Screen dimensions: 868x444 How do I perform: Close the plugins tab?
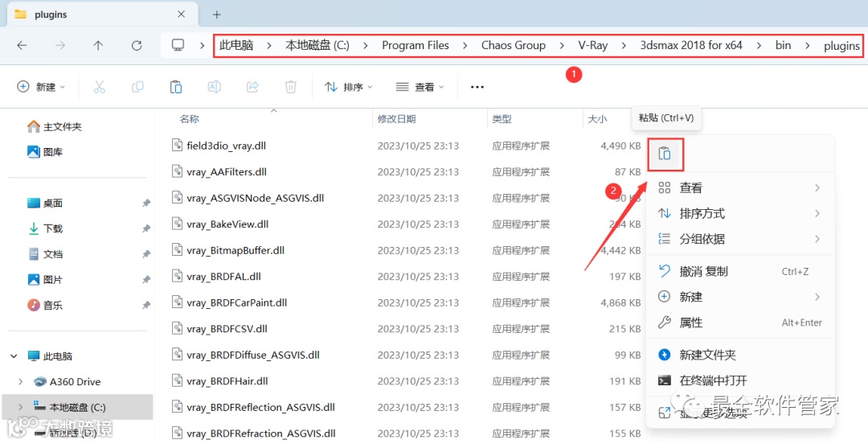point(181,14)
